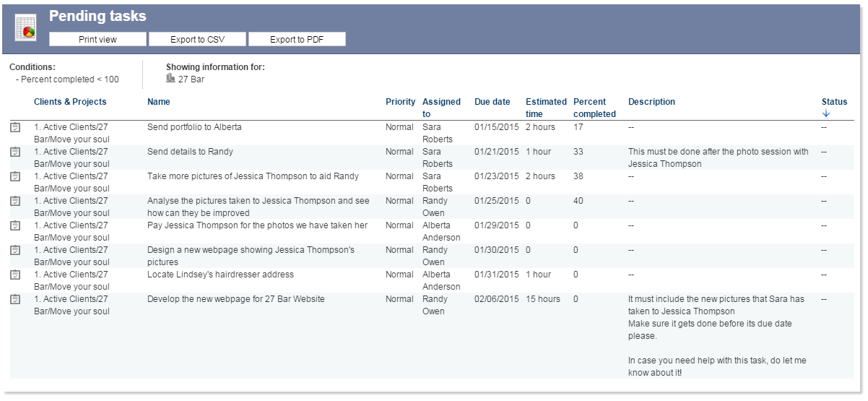This screenshot has width=868, height=401.
Task: Sort by Percent completed column header
Action: 594,108
